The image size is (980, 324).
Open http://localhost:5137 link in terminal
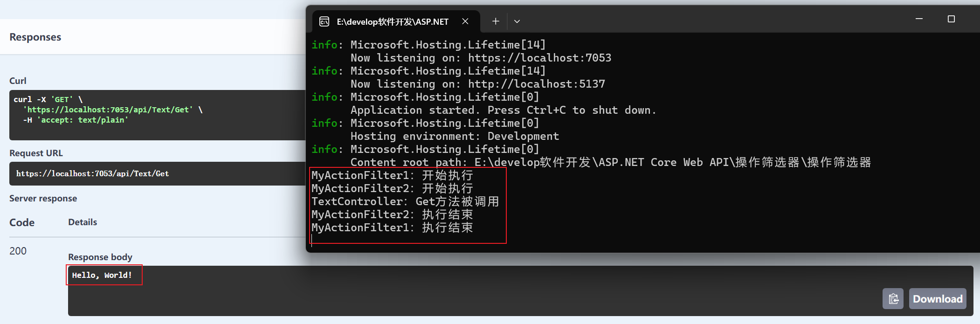[x=537, y=84]
